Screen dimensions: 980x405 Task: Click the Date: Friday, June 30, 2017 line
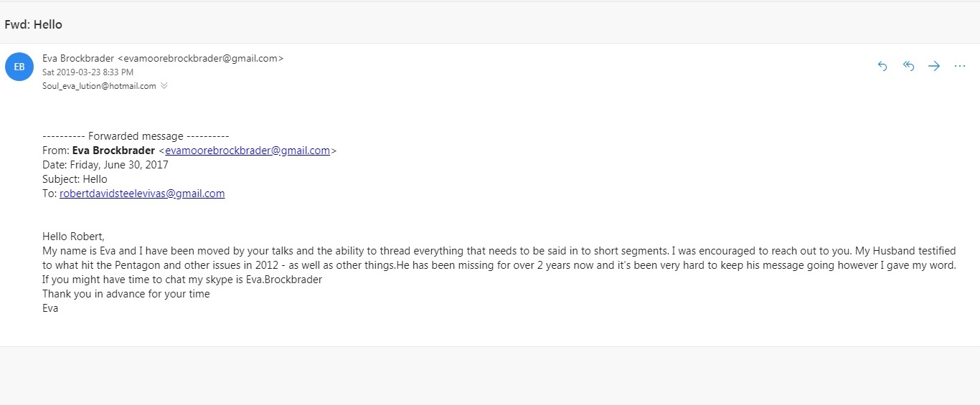[105, 165]
